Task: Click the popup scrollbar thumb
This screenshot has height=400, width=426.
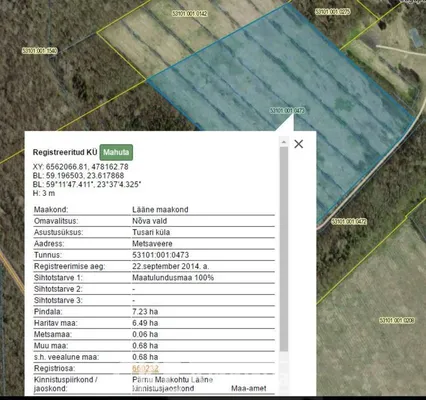Action: [284, 249]
